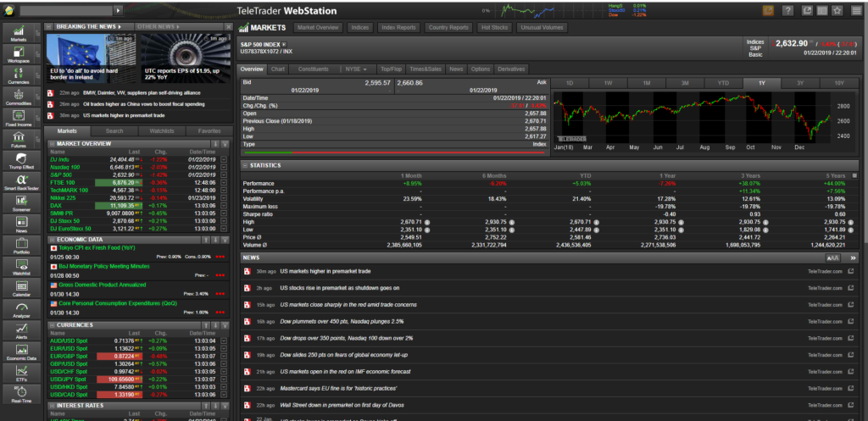The image size is (868, 421).
Task: Click the favorites star icon in header
Action: click(x=837, y=10)
